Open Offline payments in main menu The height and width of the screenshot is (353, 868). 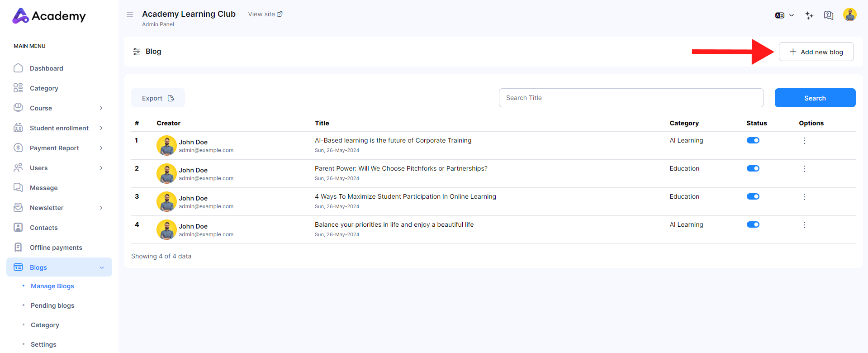56,248
